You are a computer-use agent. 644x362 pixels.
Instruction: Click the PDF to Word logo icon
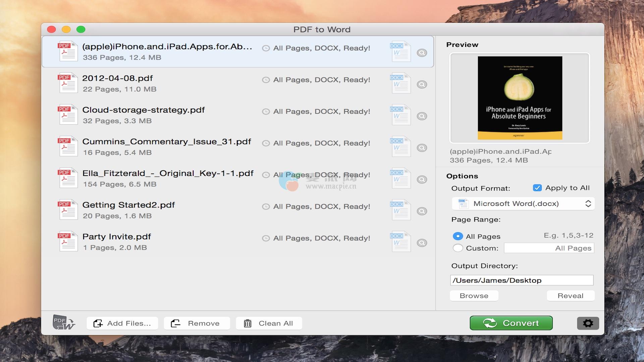pos(63,323)
